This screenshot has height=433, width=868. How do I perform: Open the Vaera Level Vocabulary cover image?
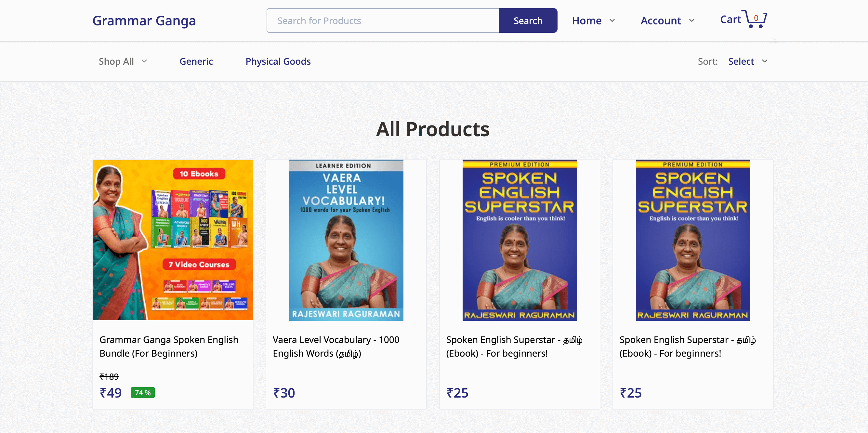click(x=346, y=240)
